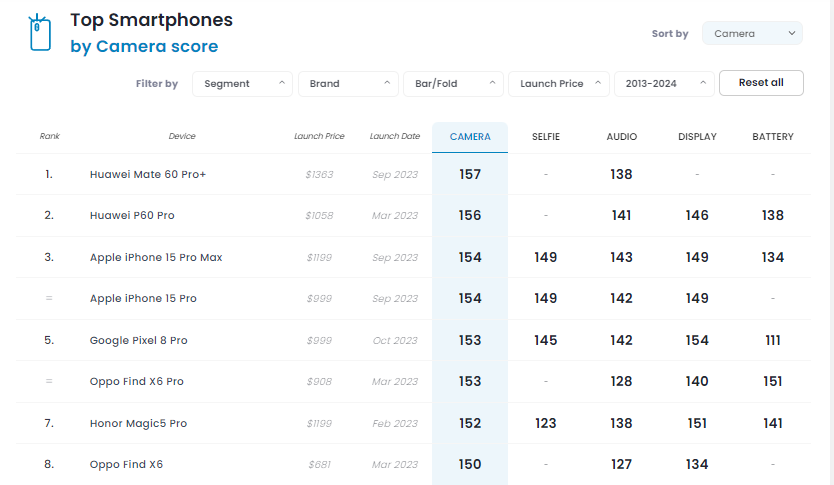The width and height of the screenshot is (834, 485).
Task: Open the Oppo Find X6 Pro entry
Action: point(137,381)
